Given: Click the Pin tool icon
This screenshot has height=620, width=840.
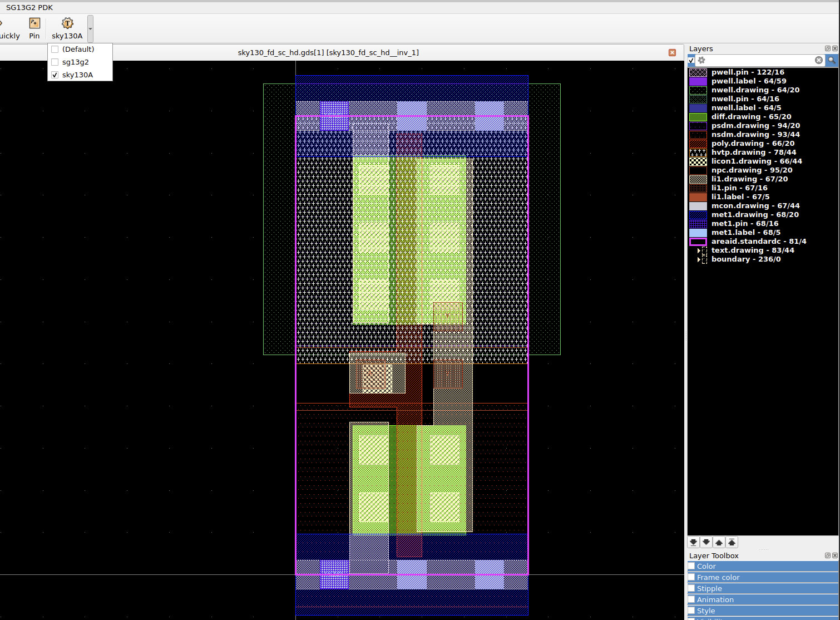Looking at the screenshot, I should coord(34,23).
